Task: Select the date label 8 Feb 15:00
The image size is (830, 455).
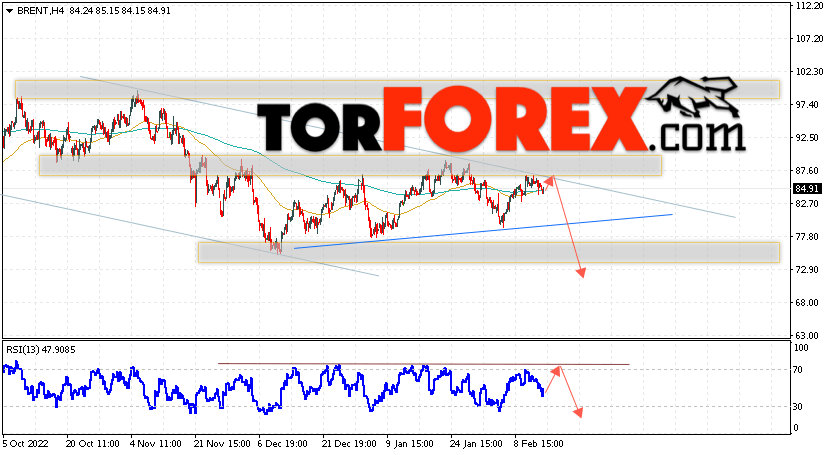Action: (539, 443)
